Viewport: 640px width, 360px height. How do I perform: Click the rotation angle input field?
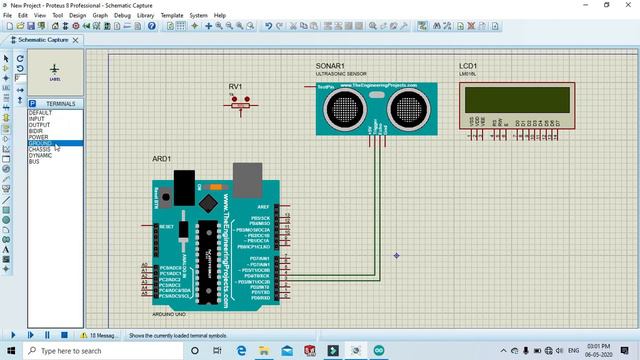(x=20, y=78)
